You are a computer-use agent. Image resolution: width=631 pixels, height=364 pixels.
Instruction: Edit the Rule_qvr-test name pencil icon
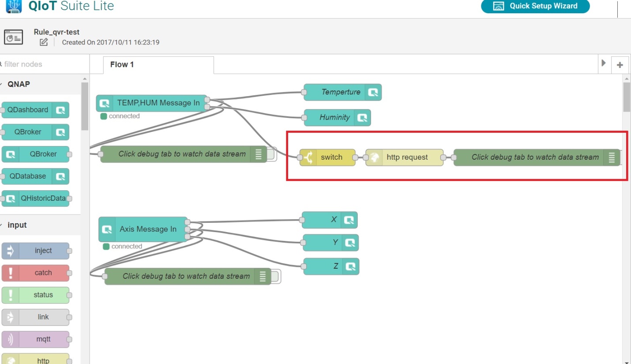pyautogui.click(x=44, y=42)
